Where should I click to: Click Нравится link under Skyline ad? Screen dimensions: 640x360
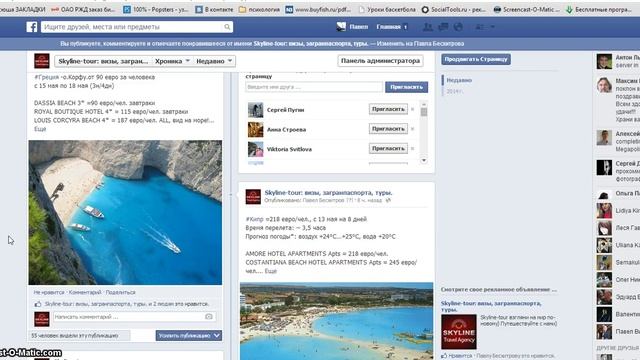pyautogui.click(x=460, y=356)
